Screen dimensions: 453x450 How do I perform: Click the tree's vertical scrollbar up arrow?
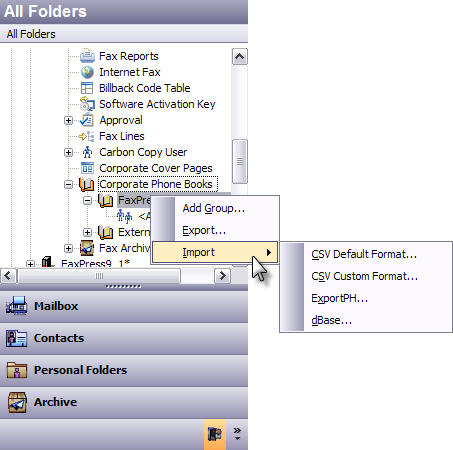(x=240, y=57)
